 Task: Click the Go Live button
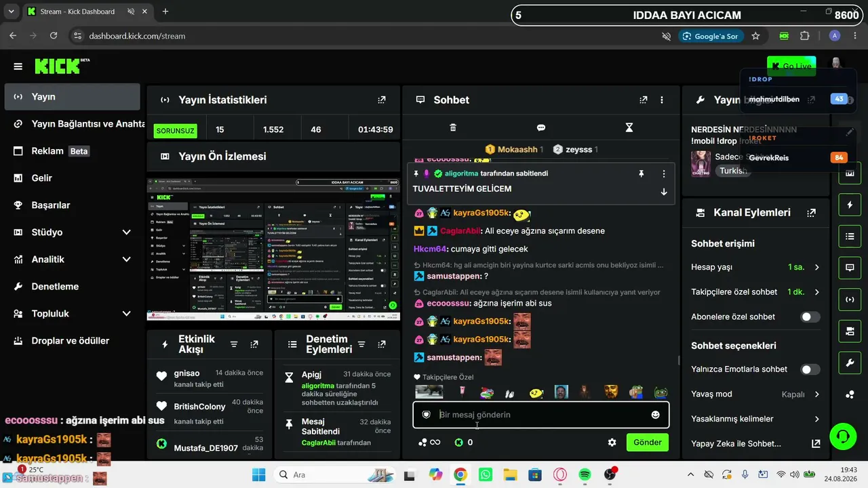[791, 66]
